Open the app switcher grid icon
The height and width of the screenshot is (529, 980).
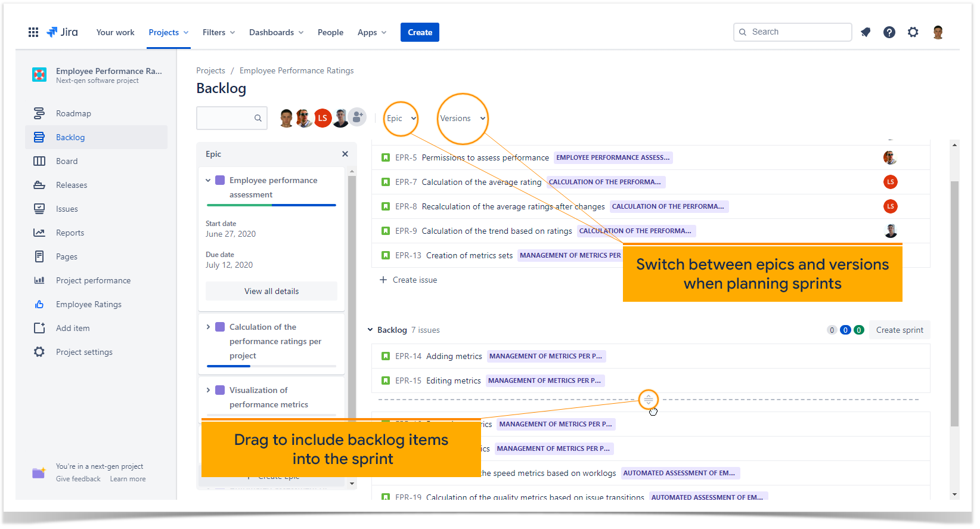(x=33, y=32)
